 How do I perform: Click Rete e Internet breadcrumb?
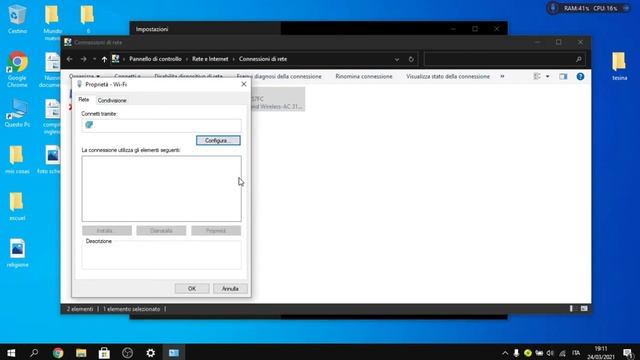click(x=210, y=59)
